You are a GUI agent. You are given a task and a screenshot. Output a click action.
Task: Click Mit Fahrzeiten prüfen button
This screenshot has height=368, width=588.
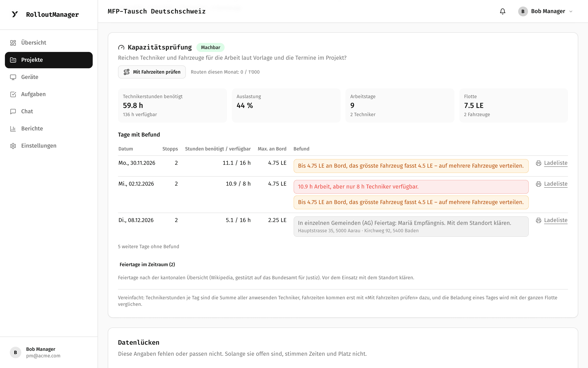(152, 72)
